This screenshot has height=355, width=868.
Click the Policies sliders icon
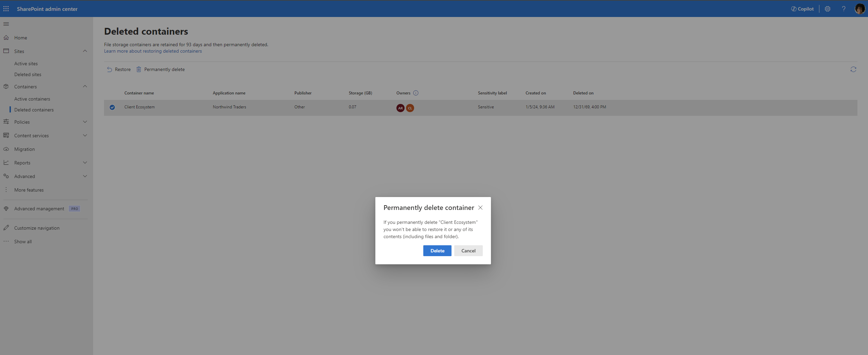click(6, 122)
